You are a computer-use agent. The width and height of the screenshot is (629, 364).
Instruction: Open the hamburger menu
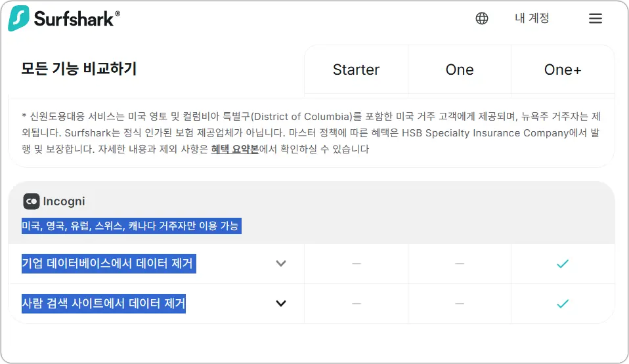[596, 18]
